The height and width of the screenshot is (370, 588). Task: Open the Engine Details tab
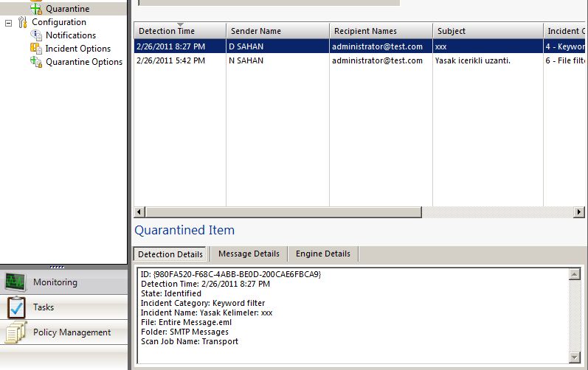tap(322, 254)
